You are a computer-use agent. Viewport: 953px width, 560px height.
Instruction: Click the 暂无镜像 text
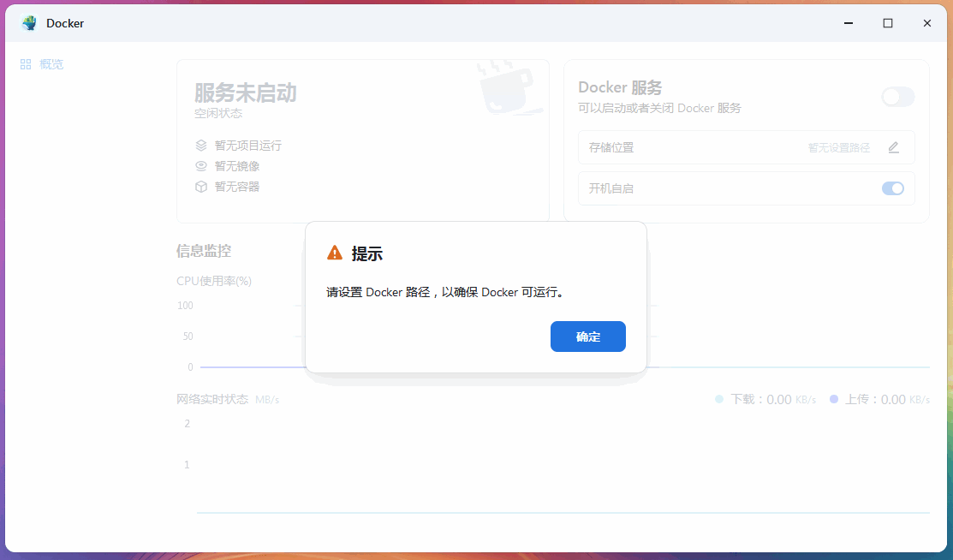tap(237, 166)
